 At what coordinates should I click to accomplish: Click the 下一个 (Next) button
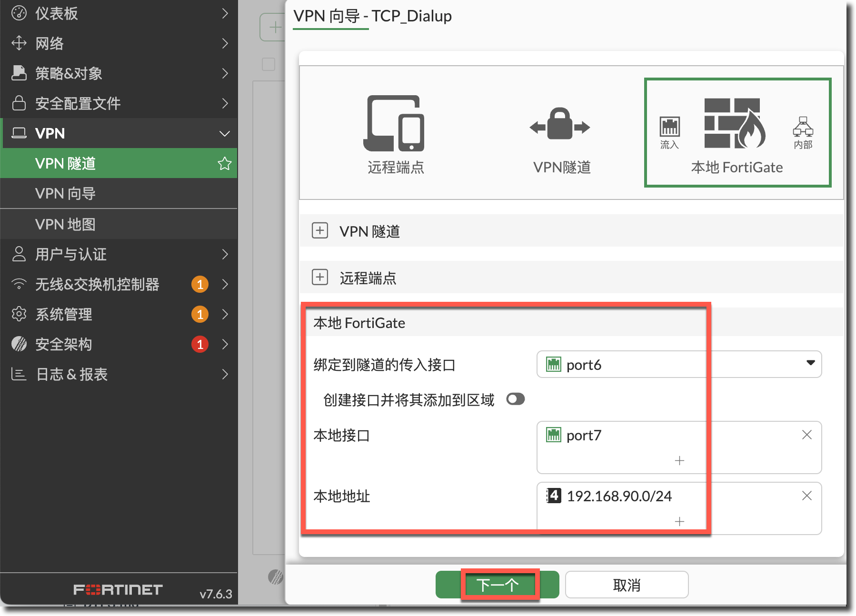[x=498, y=585]
